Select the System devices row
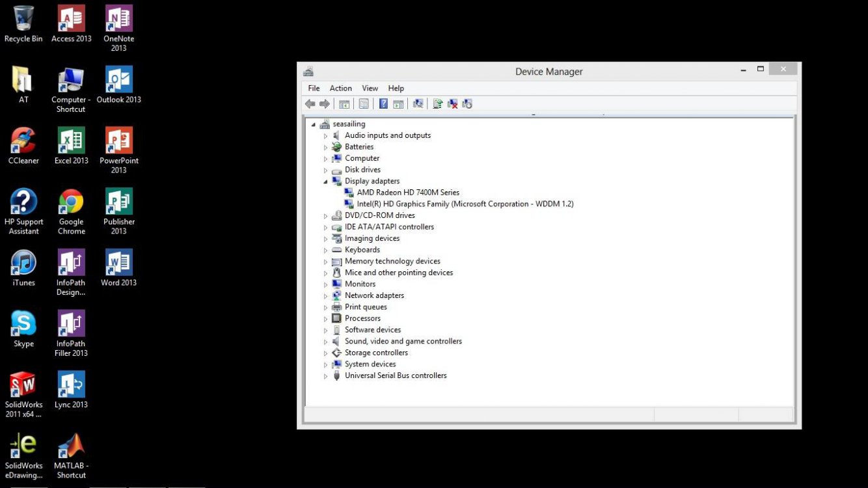This screenshot has height=488, width=868. (x=370, y=364)
